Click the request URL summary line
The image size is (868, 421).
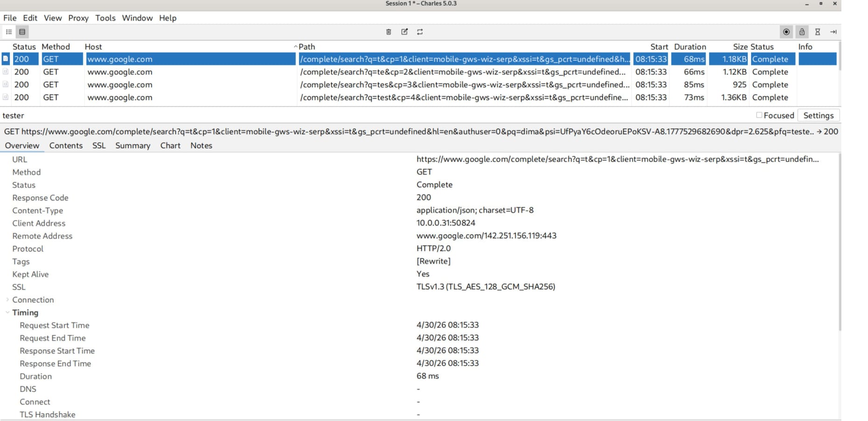pyautogui.click(x=421, y=132)
